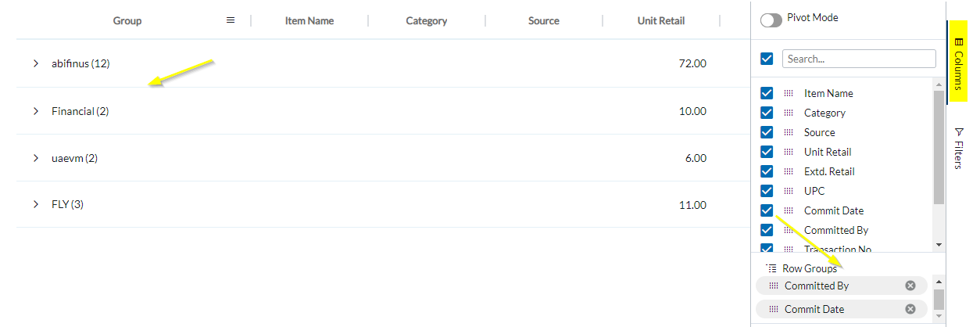Uncheck the Commit Date column checkbox
980x327 pixels.
pyautogui.click(x=767, y=210)
